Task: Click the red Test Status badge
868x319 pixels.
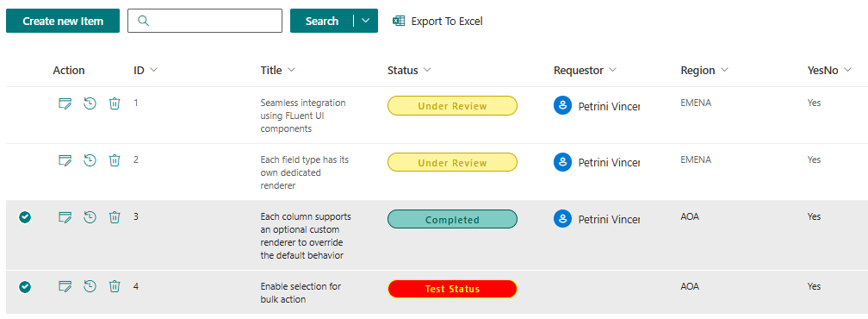Action: click(x=452, y=289)
